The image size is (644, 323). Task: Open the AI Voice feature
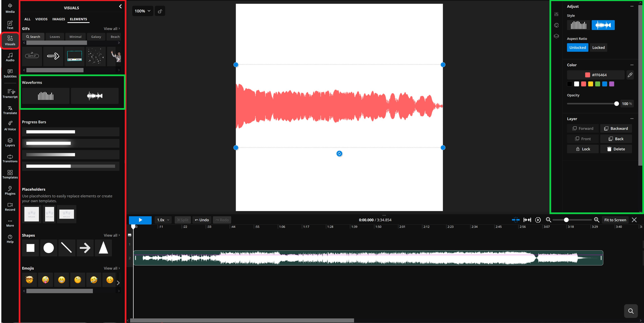tap(10, 125)
